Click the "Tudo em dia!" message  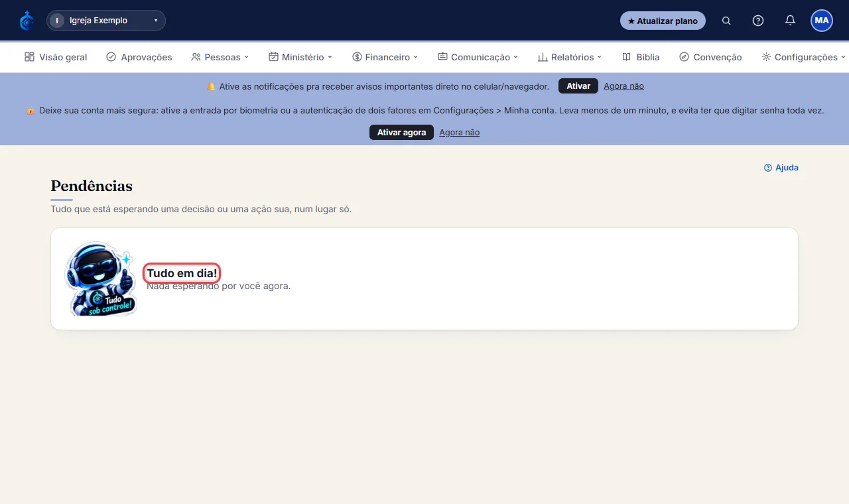(x=182, y=273)
